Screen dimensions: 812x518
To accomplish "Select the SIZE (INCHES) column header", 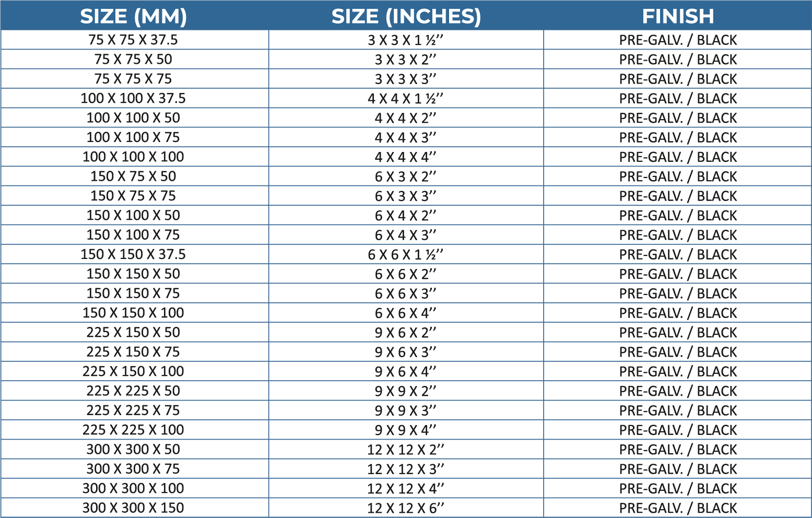I will point(406,16).
